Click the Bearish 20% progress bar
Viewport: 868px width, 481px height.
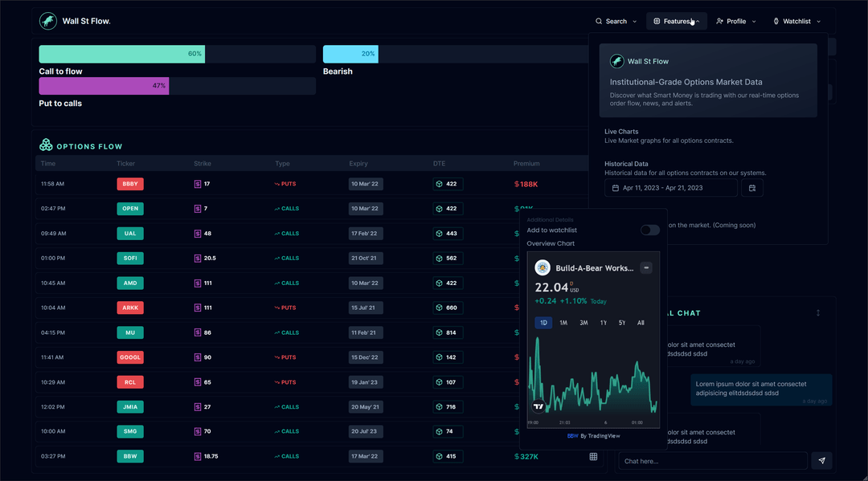(x=455, y=54)
